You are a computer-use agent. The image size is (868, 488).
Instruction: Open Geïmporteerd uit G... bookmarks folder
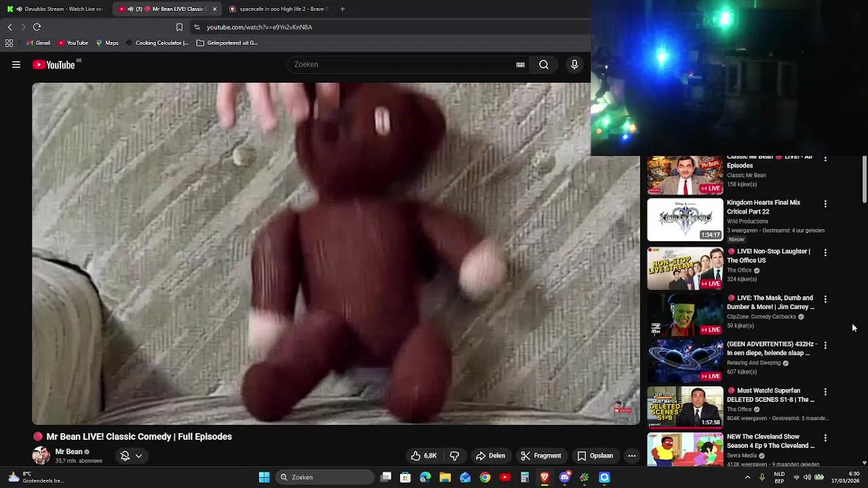point(227,43)
